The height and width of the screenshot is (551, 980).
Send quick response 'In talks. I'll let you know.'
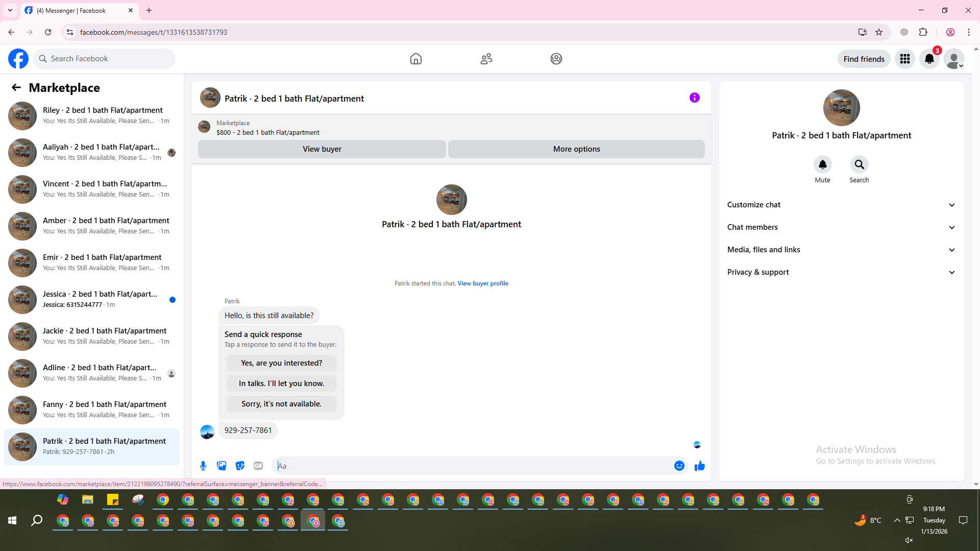[x=281, y=384]
